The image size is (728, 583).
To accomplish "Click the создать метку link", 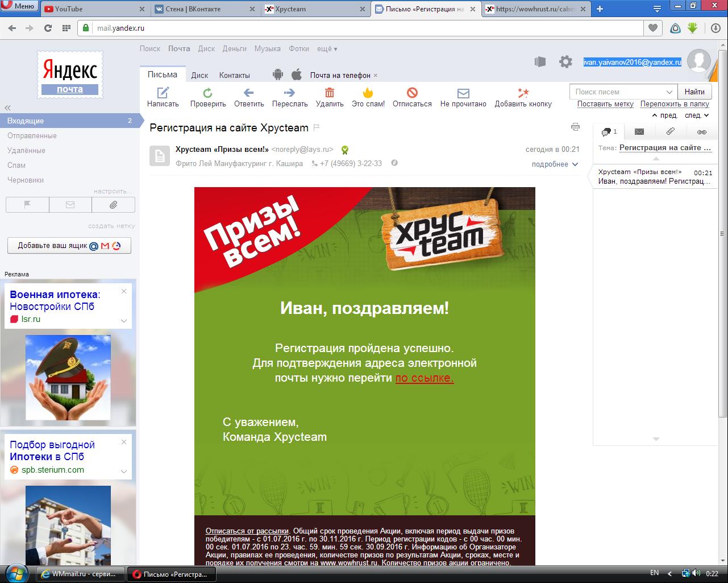I will point(111,226).
